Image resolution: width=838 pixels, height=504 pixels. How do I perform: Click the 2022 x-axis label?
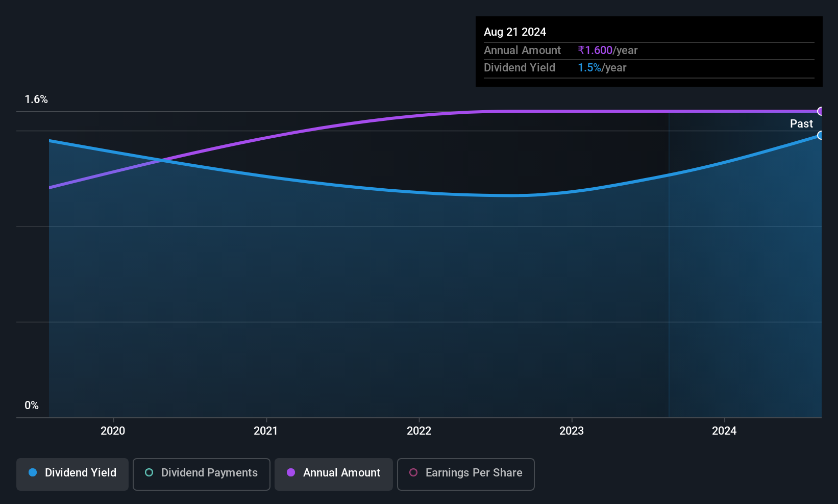tap(419, 431)
